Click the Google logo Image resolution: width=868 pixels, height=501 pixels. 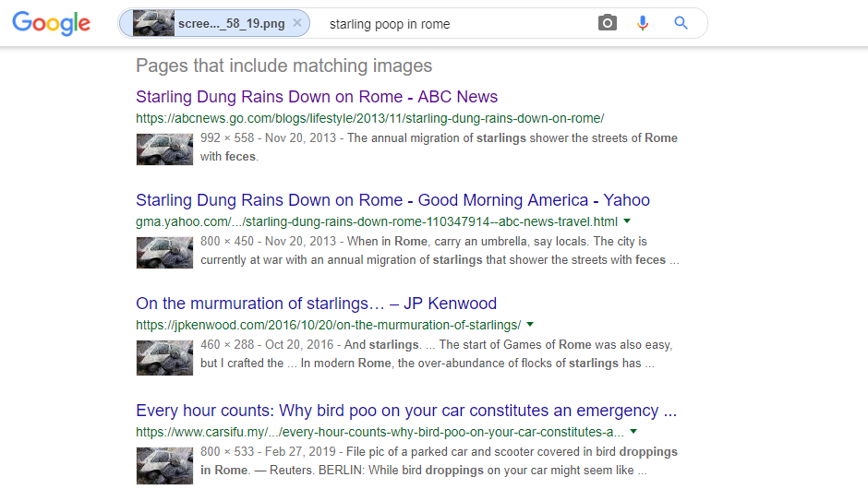pyautogui.click(x=52, y=24)
